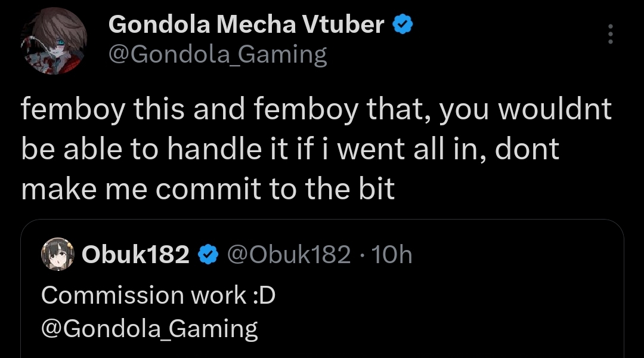Click tweet line 'make me commit to the bit'
Viewport: 644px width, 358px height.
point(208,189)
